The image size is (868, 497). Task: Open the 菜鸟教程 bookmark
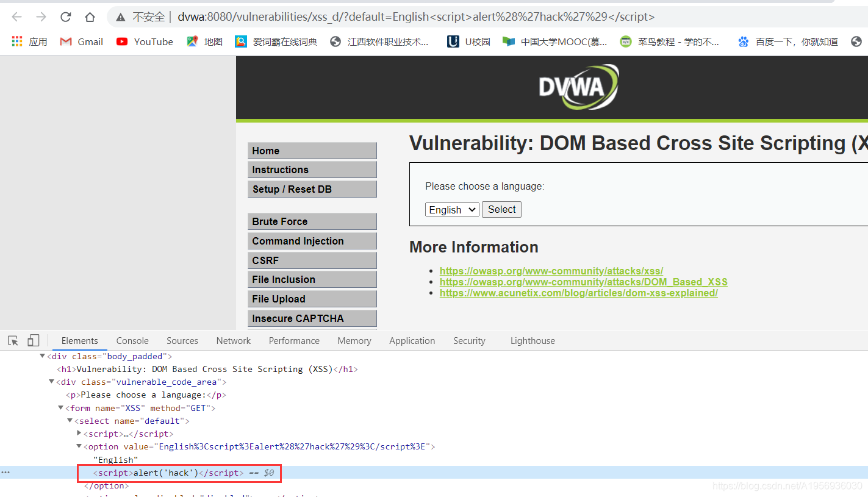point(669,41)
